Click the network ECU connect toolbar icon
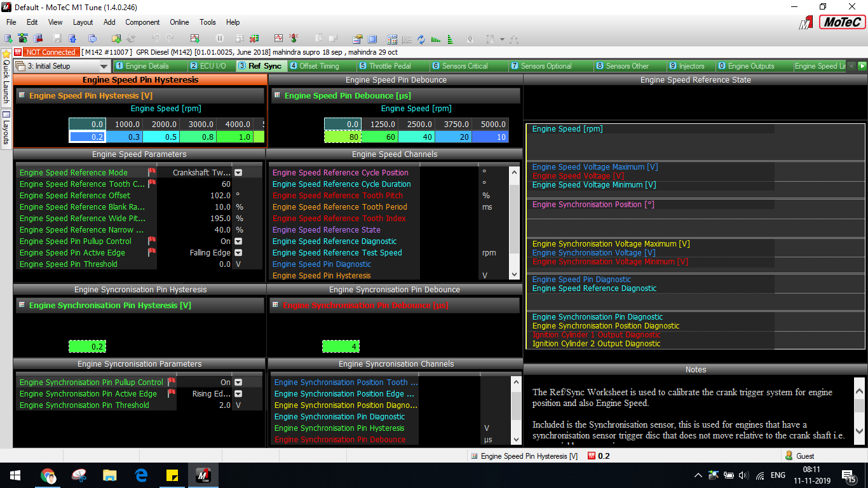Screen dimensions: 868x488 [x=24, y=39]
